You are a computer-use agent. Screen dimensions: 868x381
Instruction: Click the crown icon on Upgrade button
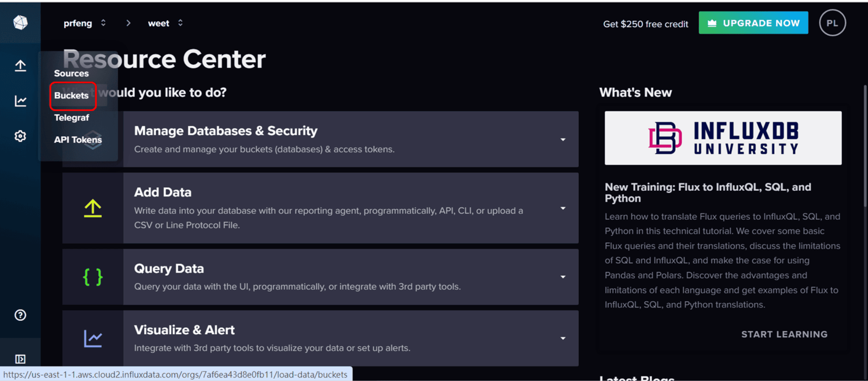coord(712,23)
